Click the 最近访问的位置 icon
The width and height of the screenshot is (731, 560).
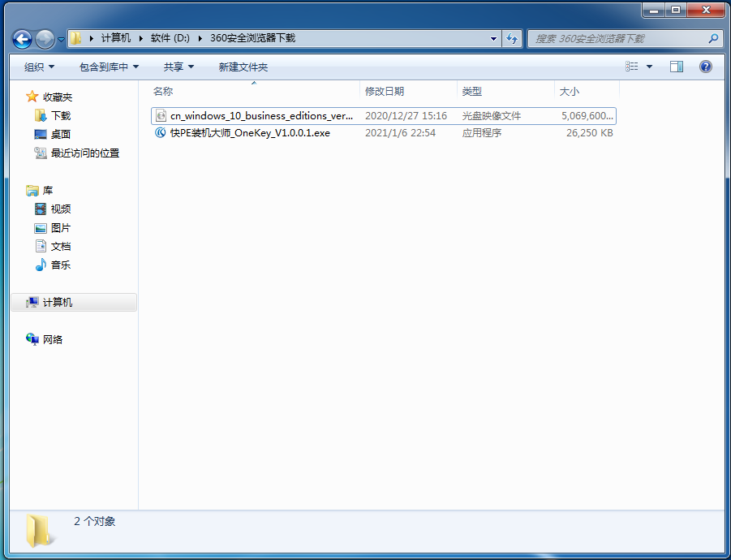pyautogui.click(x=41, y=153)
